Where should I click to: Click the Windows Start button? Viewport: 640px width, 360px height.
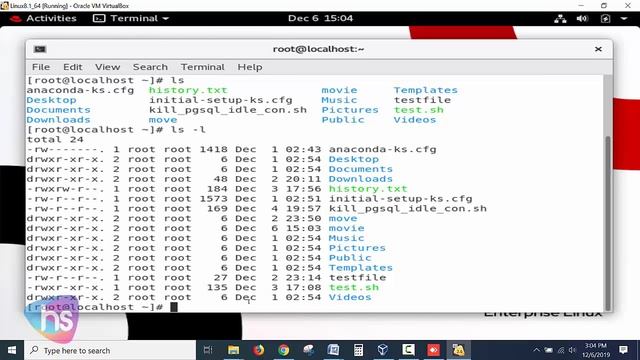[x=12, y=350]
